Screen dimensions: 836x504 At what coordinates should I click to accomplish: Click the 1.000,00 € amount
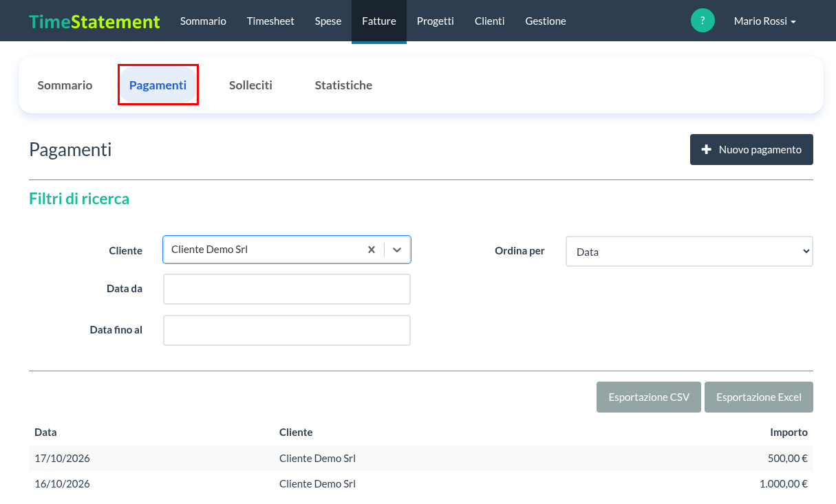coord(784,483)
